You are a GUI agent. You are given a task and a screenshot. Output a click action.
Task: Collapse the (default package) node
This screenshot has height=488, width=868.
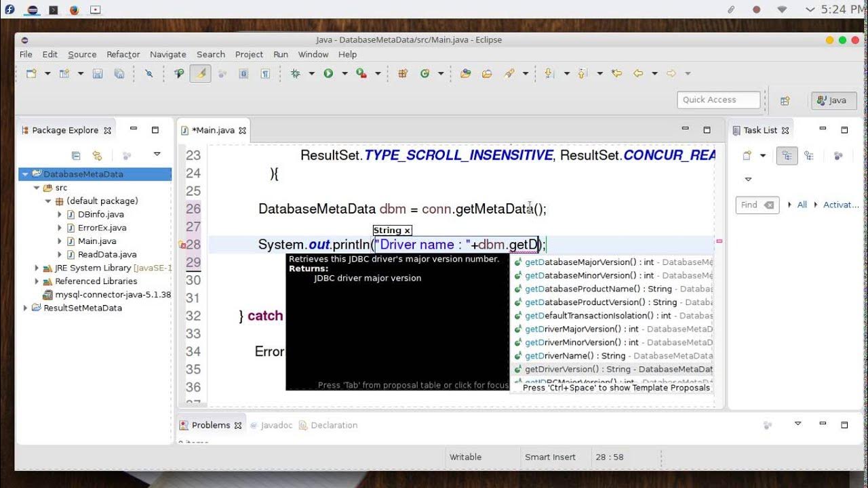48,201
